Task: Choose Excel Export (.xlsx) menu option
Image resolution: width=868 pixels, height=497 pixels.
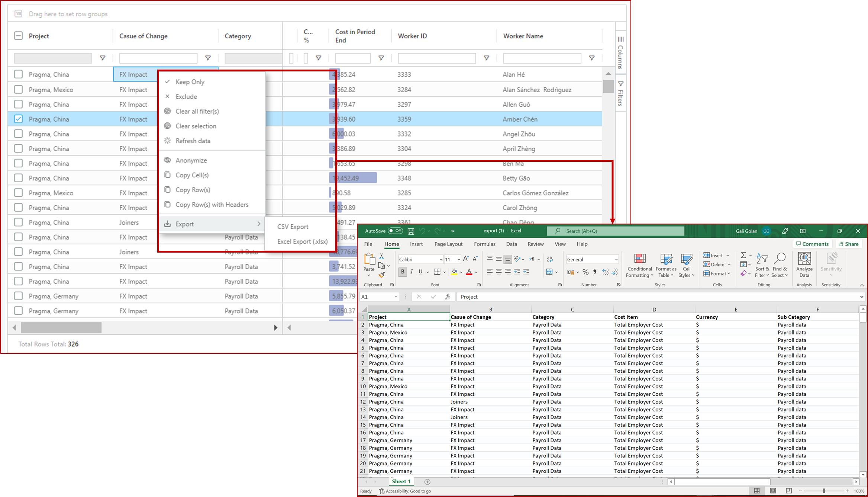Action: [x=302, y=241]
